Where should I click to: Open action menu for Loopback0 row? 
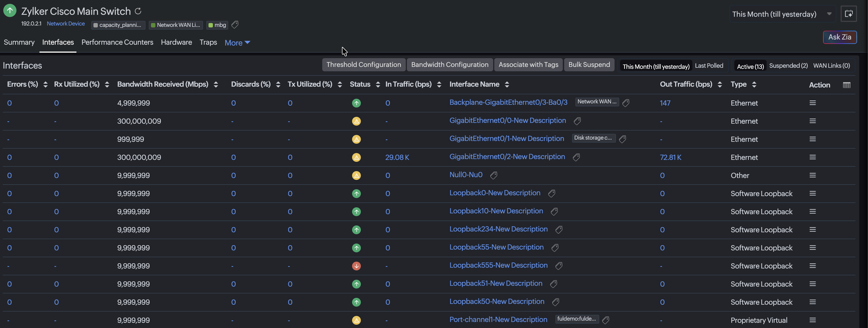813,194
